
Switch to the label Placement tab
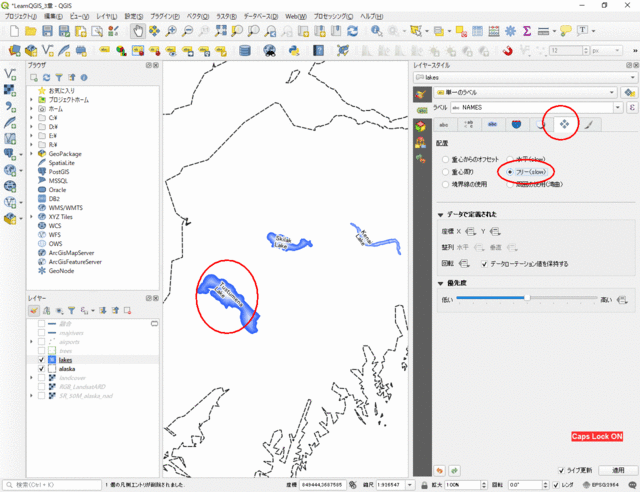click(x=564, y=124)
